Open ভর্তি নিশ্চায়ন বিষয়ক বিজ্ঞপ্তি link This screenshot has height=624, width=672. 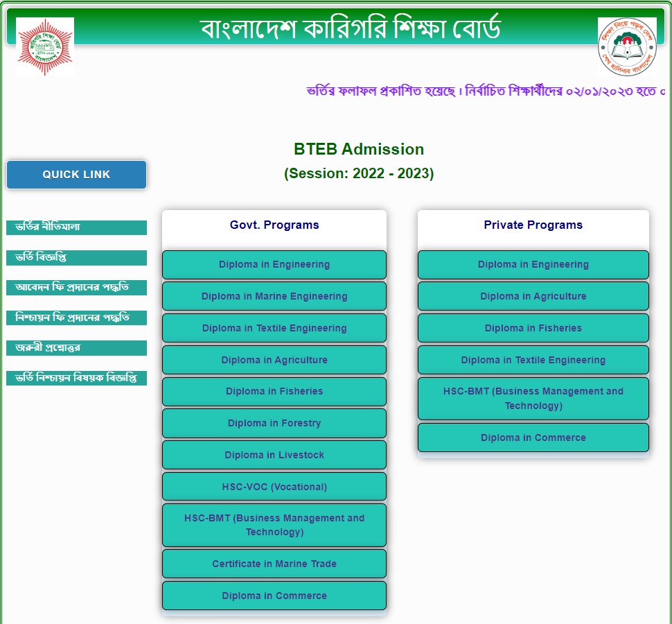77,379
